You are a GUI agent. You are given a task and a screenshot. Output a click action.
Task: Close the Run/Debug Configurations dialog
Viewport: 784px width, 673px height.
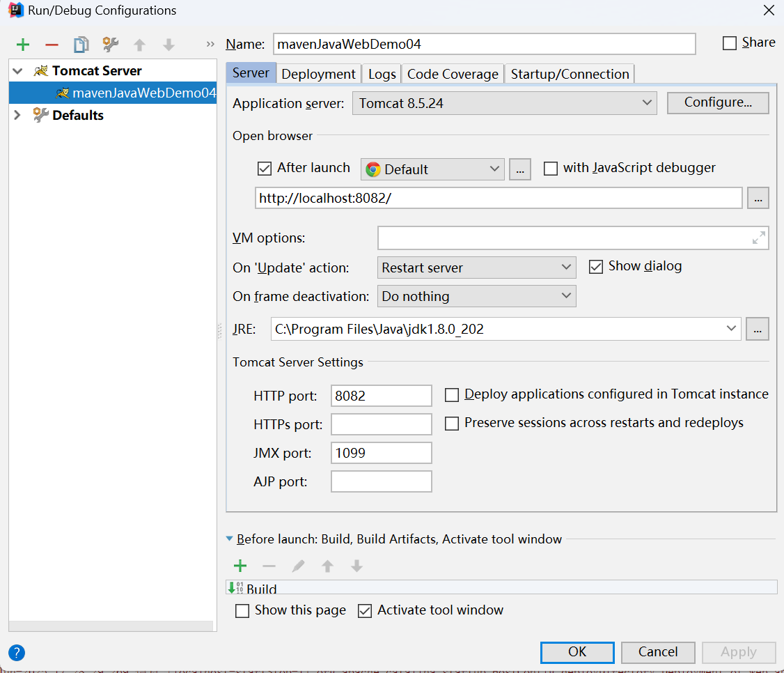[769, 10]
